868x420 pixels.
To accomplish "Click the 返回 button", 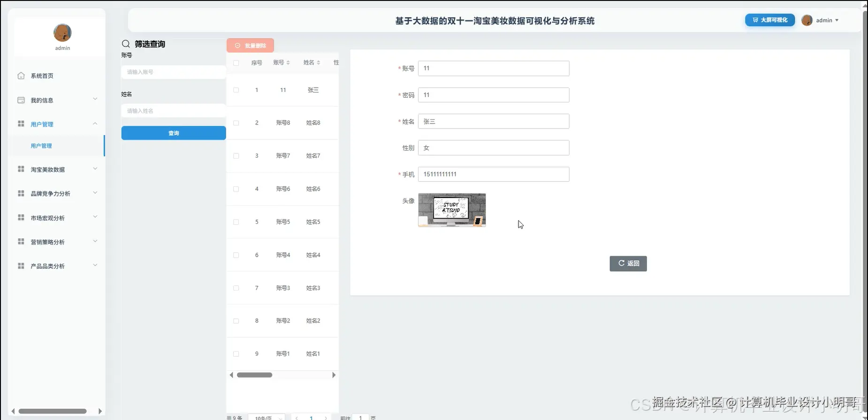I will pyautogui.click(x=628, y=263).
